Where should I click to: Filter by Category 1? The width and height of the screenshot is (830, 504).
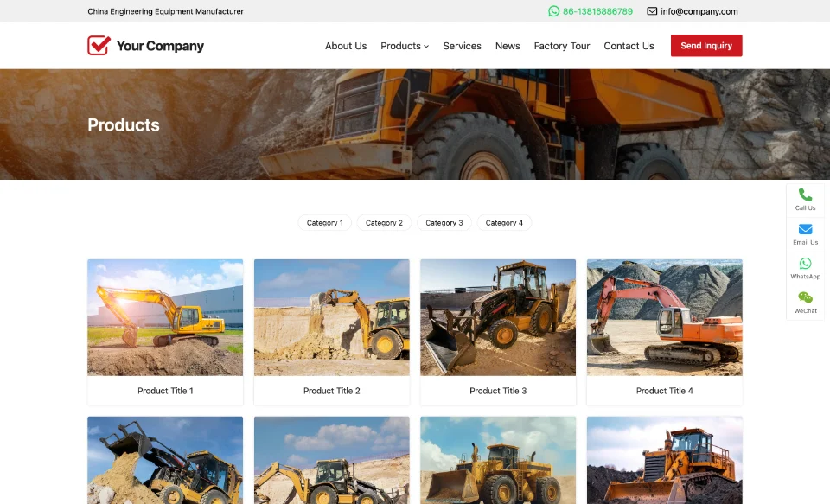pyautogui.click(x=325, y=223)
